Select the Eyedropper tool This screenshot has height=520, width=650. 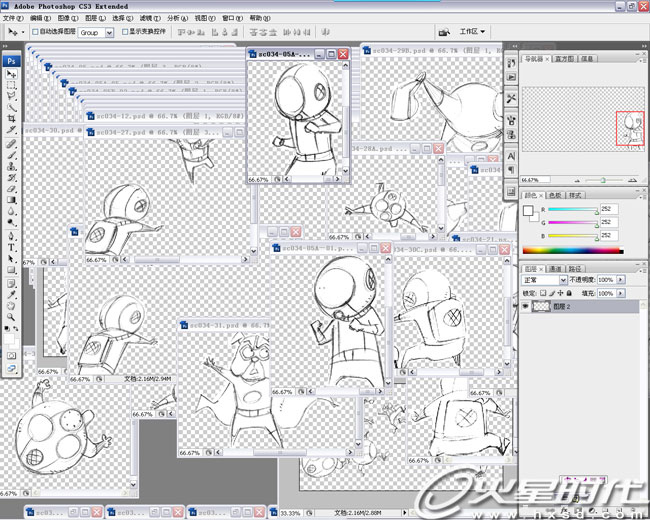11,295
